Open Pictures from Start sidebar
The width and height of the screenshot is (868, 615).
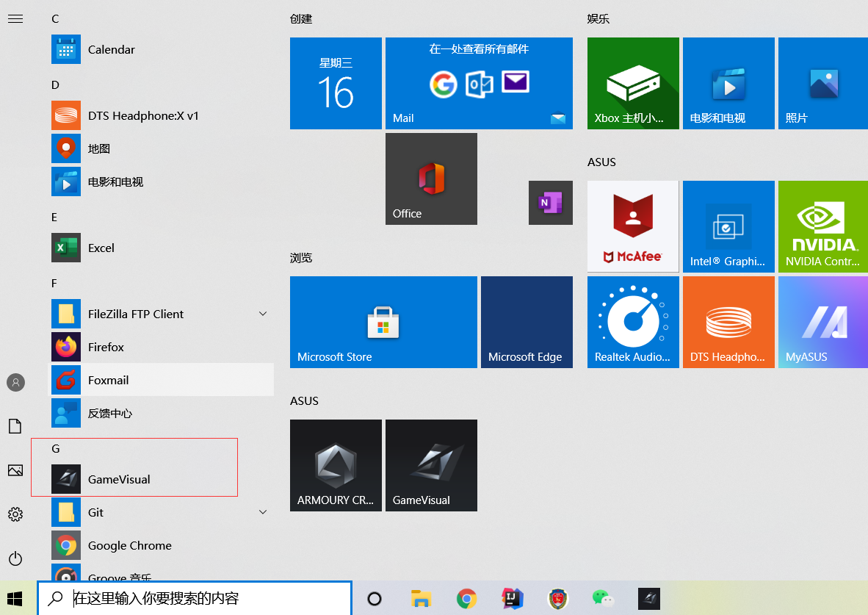pos(15,470)
